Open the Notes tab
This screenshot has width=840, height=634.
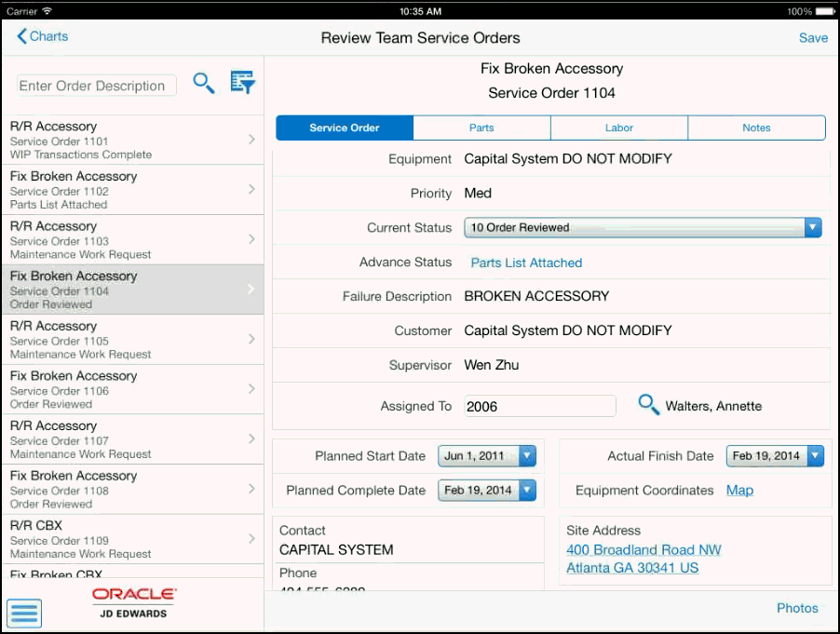tap(756, 128)
